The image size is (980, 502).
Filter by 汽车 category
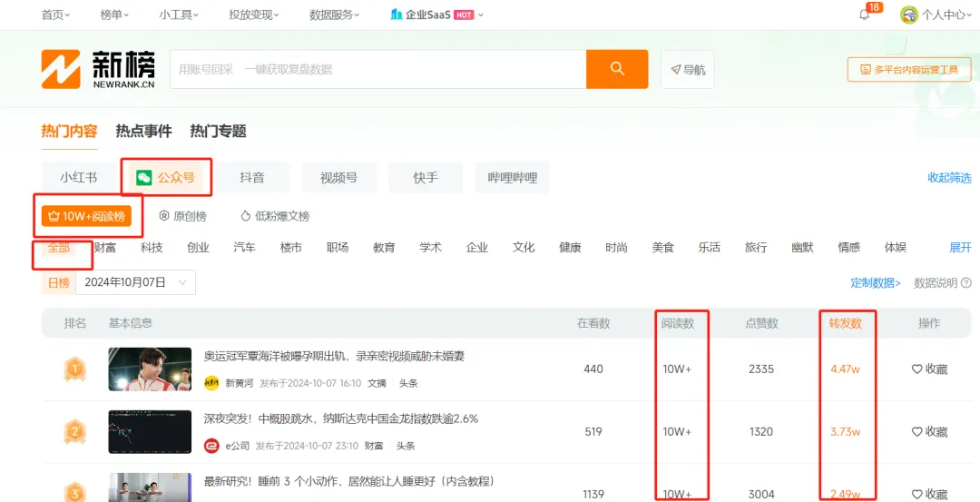click(244, 248)
